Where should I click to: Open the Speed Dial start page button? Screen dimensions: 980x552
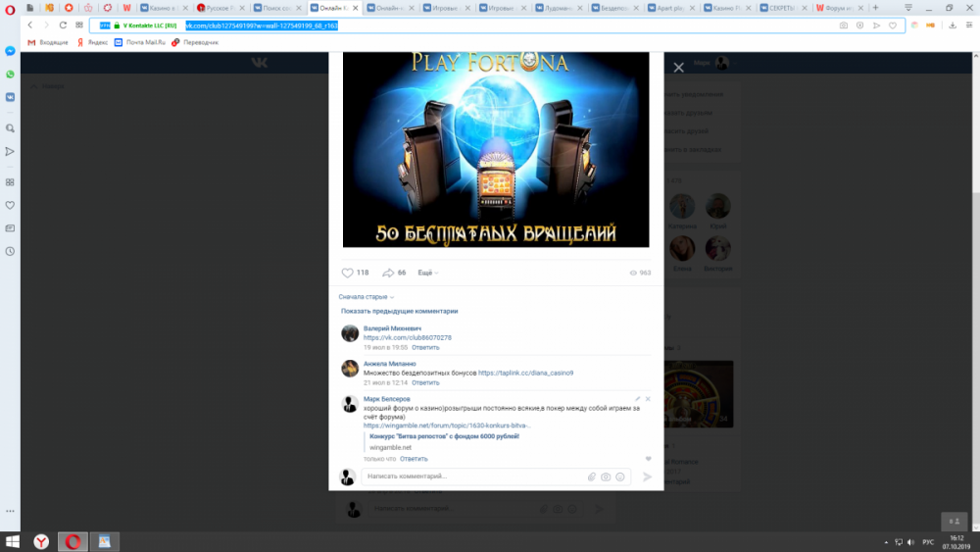pyautogui.click(x=79, y=25)
